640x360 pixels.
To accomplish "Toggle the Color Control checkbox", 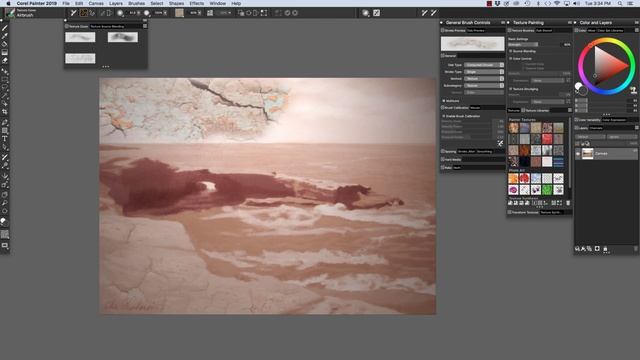I will coord(511,58).
